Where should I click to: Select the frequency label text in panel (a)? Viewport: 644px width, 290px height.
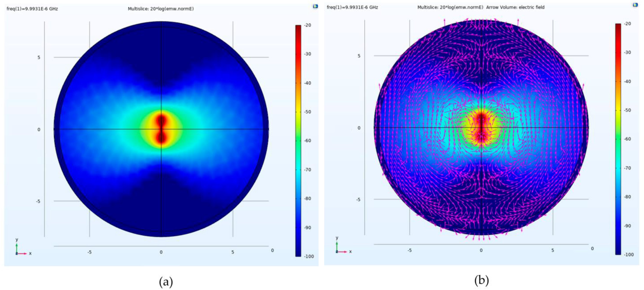(x=32, y=9)
